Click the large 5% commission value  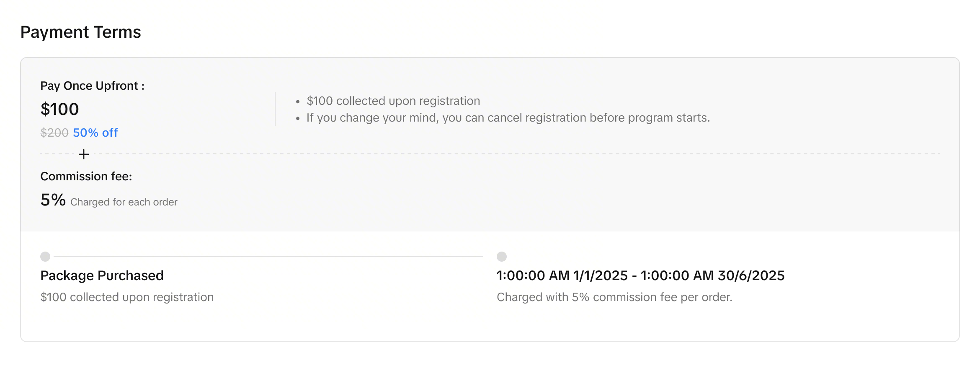53,200
